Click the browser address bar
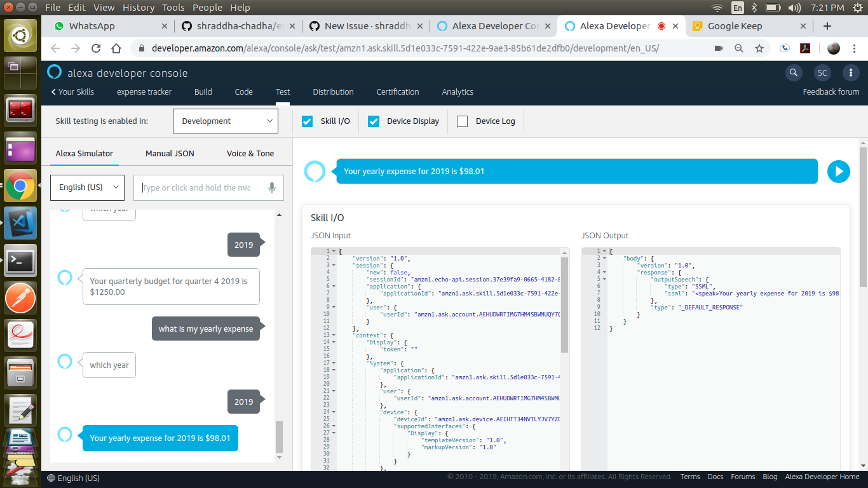The height and width of the screenshot is (488, 868). 407,48
